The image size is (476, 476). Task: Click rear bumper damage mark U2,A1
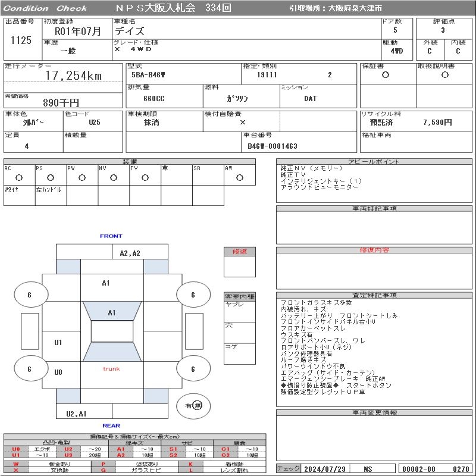[x=77, y=414]
